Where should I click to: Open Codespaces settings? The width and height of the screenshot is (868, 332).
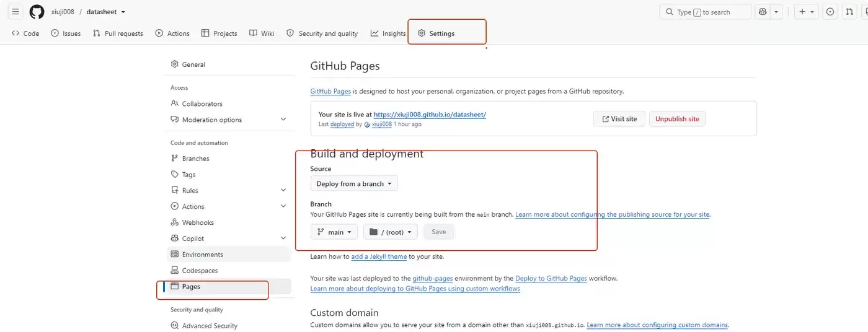(x=229, y=271)
